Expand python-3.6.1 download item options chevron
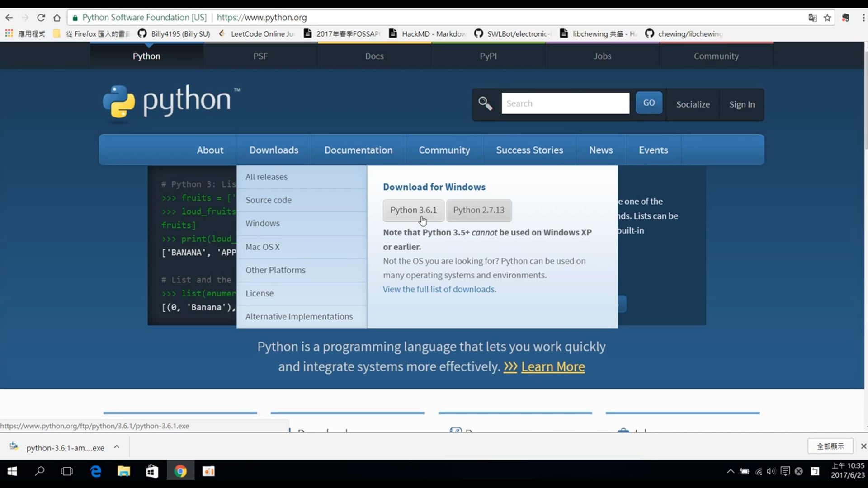The height and width of the screenshot is (488, 868). tap(117, 447)
